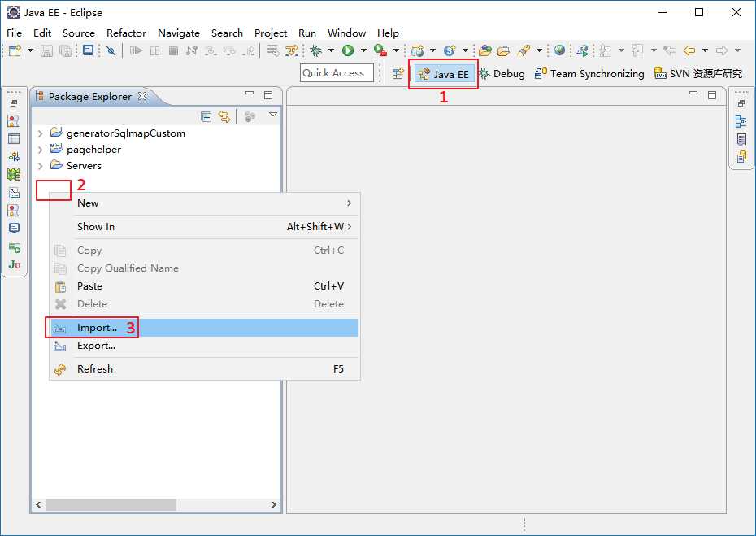Open dropdown next to Debug bug icon
Viewport: 756px width, 536px height.
[331, 50]
